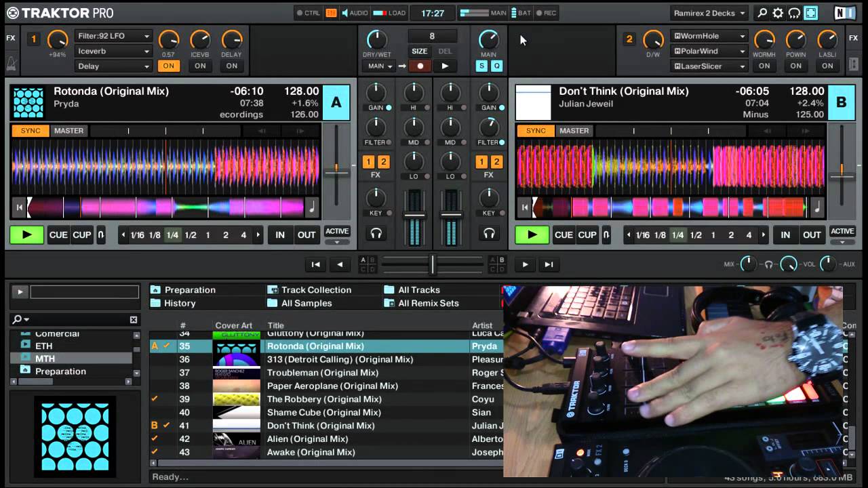Viewport: 868px width, 488px height.
Task: Click CUP on Deck B
Action: (x=587, y=235)
